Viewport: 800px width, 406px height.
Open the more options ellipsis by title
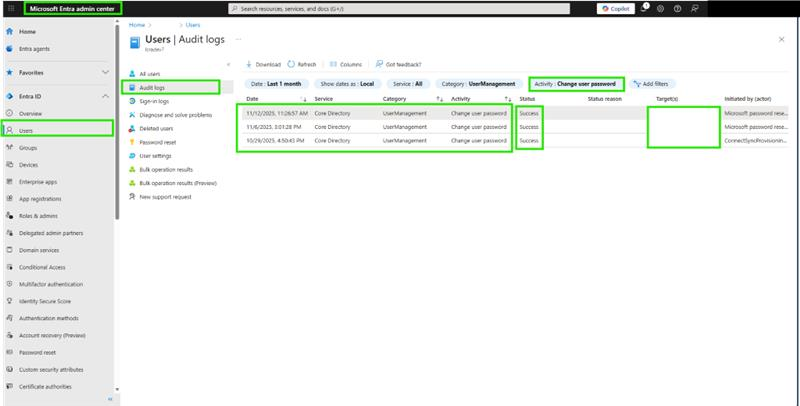[x=238, y=39]
